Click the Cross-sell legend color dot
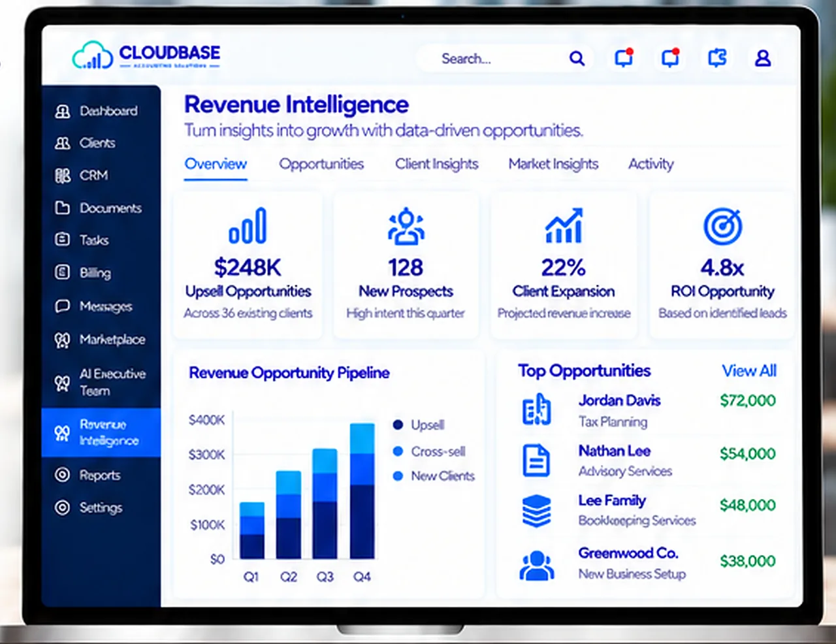Screen dimensions: 836x644 398,451
